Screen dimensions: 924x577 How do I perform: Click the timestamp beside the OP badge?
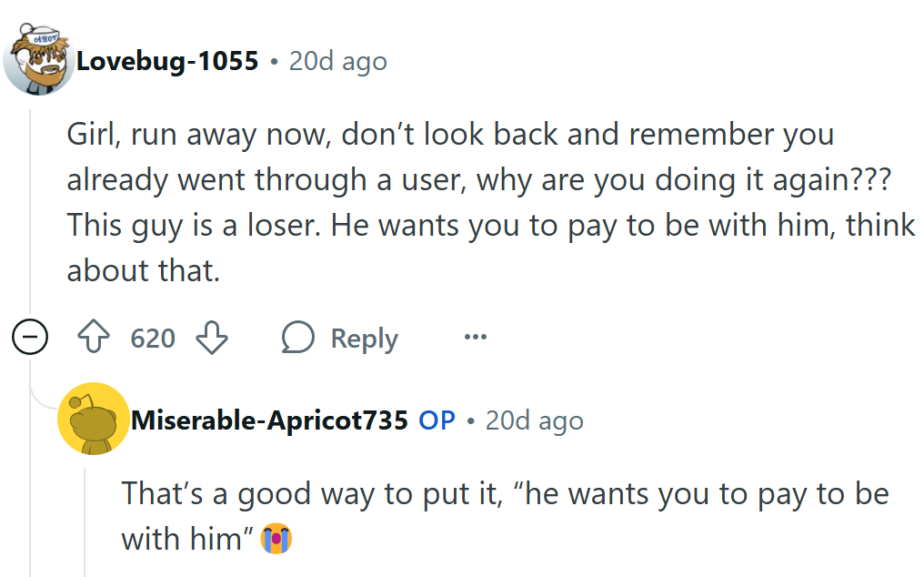point(535,420)
